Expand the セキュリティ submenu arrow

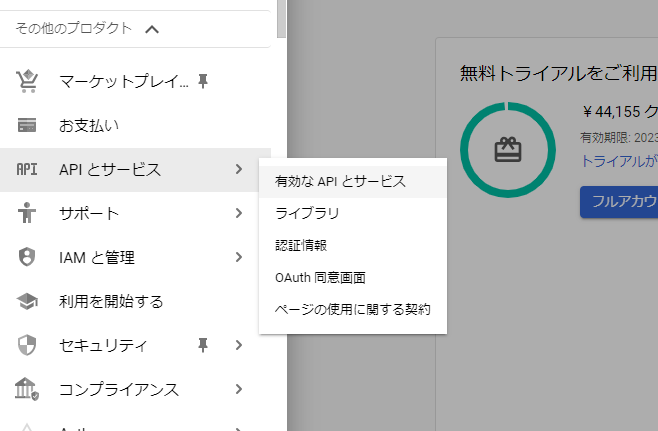click(239, 345)
